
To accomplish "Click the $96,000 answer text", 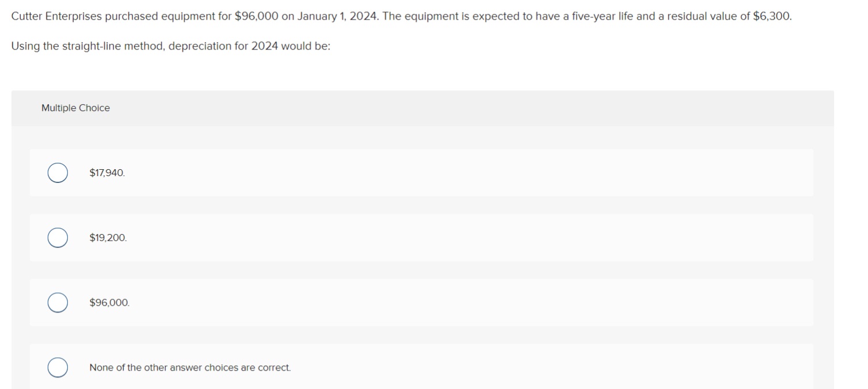I will coord(109,302).
